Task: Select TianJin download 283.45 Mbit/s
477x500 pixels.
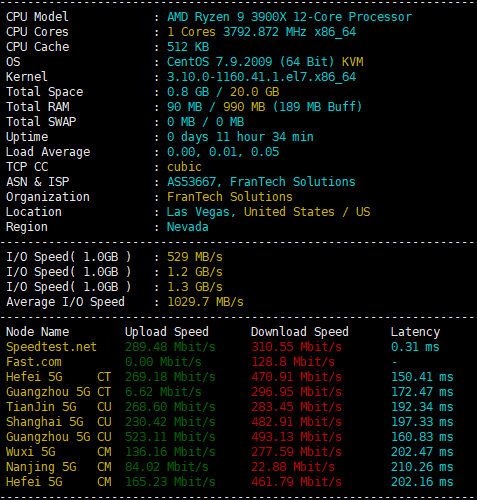Action: click(x=297, y=407)
